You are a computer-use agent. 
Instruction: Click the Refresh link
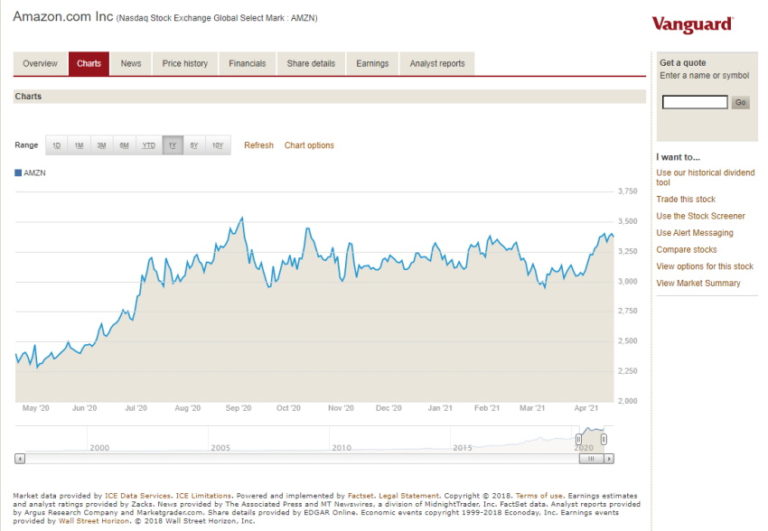(259, 145)
